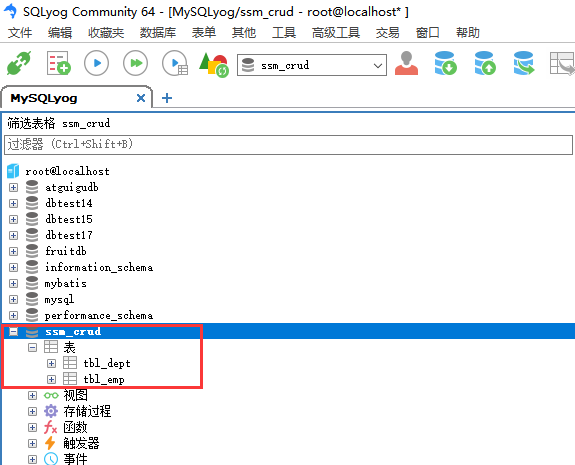Click the 表 folder grid icon

(51, 347)
